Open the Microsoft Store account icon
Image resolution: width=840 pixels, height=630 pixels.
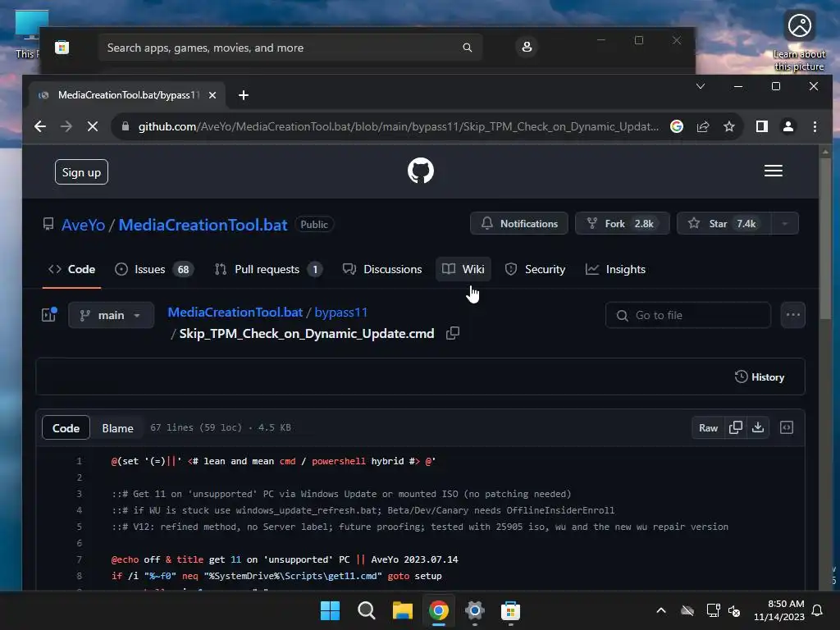pyautogui.click(x=527, y=47)
